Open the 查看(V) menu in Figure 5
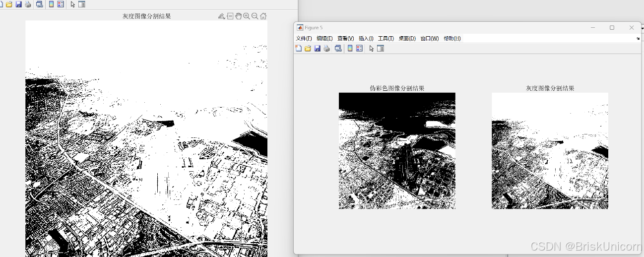The height and width of the screenshot is (257, 644). pyautogui.click(x=345, y=39)
